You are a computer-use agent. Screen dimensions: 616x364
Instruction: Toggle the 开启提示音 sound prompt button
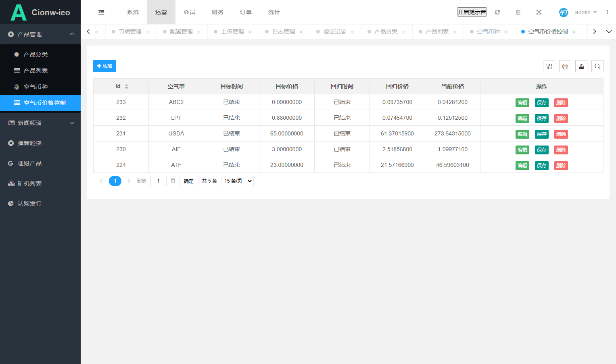[x=472, y=12]
